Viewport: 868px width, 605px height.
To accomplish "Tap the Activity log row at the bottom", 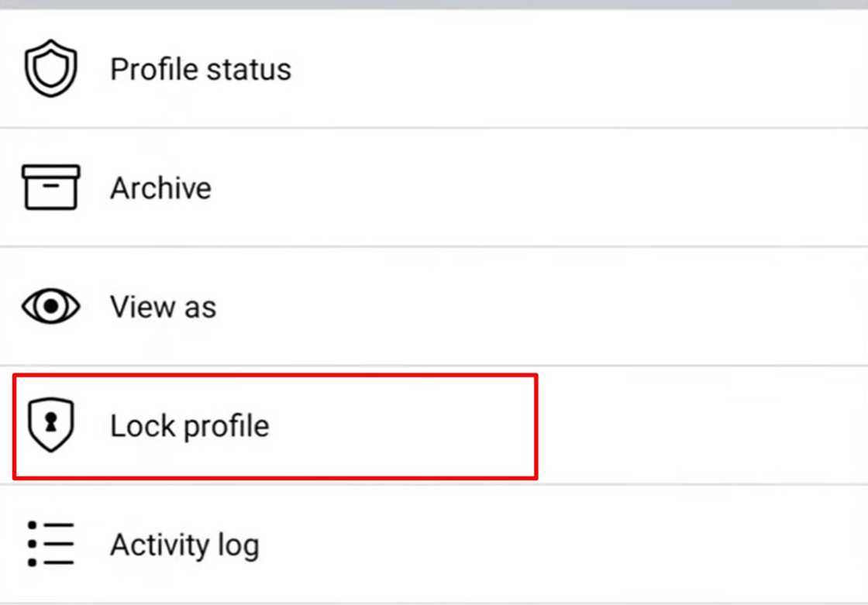I will (310, 544).
